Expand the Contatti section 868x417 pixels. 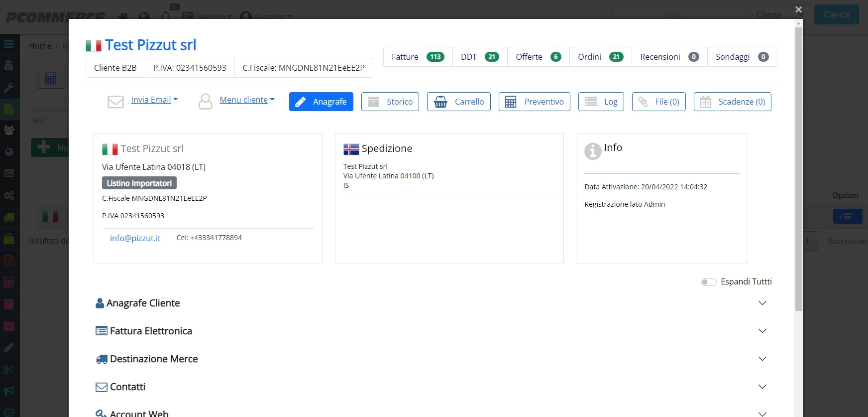(431, 387)
